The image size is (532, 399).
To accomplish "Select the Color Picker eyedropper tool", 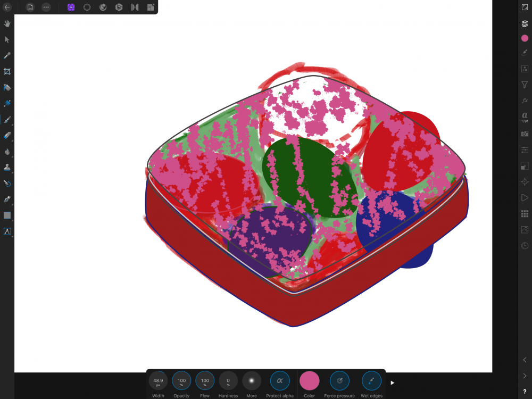I will [x=7, y=55].
